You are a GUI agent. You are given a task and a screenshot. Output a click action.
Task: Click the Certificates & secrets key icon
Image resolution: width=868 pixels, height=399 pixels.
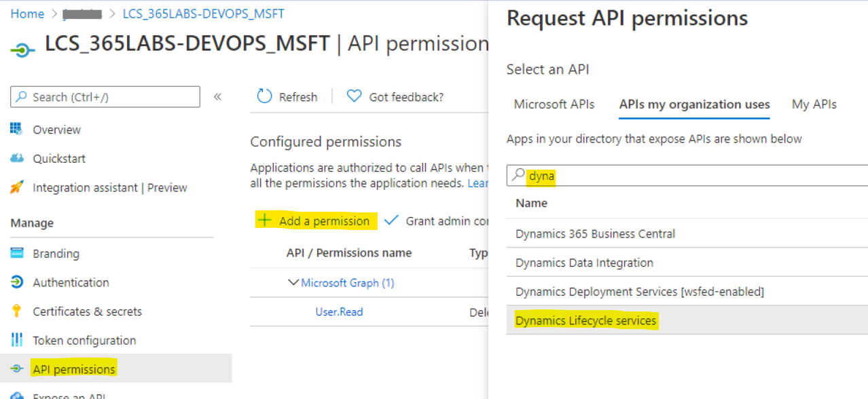point(17,311)
